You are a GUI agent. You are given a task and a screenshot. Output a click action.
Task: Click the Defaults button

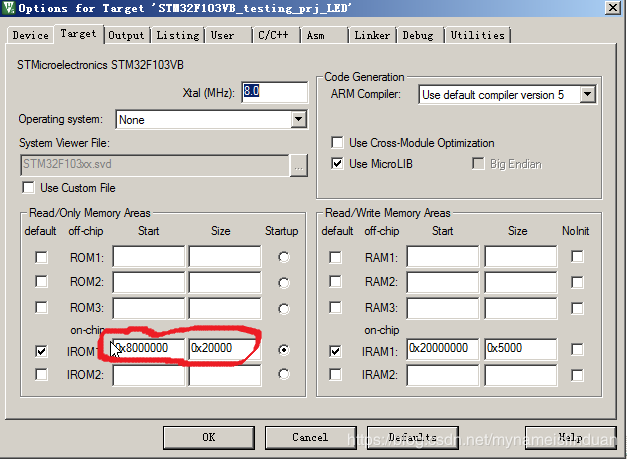[412, 437]
